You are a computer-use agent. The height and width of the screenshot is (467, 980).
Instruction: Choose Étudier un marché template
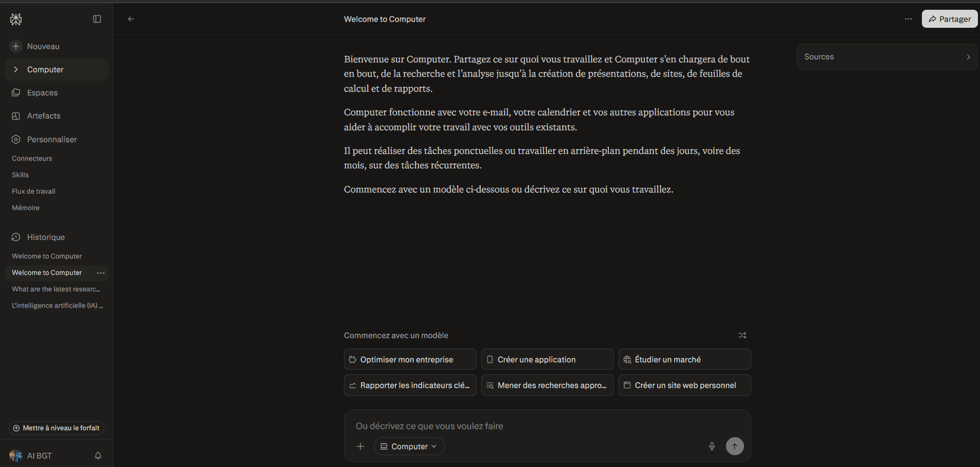click(684, 360)
